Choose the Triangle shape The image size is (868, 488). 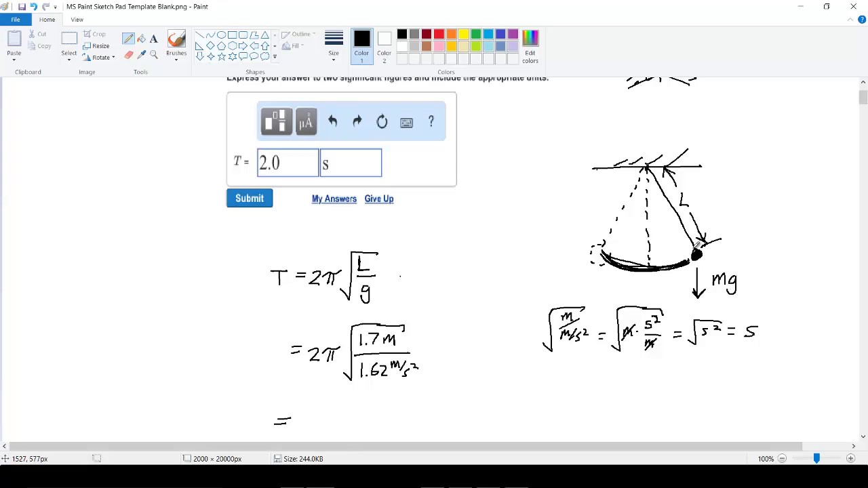click(264, 35)
